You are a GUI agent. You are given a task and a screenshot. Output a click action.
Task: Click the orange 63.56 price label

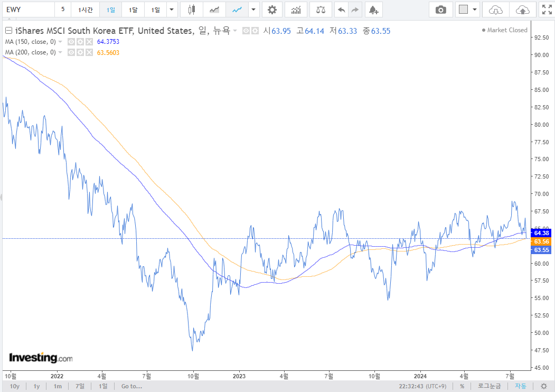(x=541, y=241)
